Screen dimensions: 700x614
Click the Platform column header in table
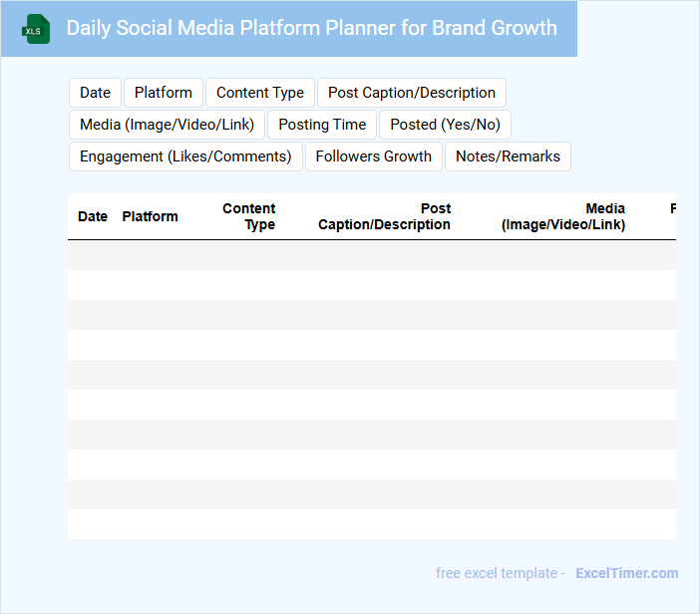tap(150, 216)
